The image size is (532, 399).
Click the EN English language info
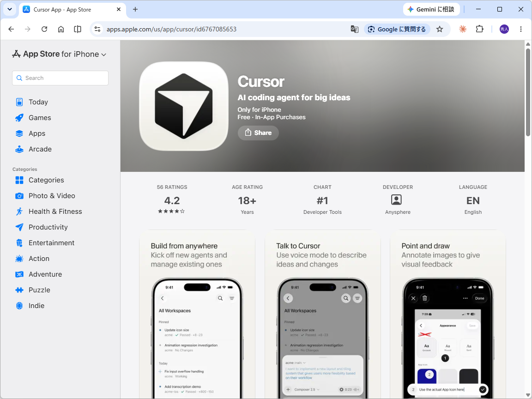click(x=473, y=200)
